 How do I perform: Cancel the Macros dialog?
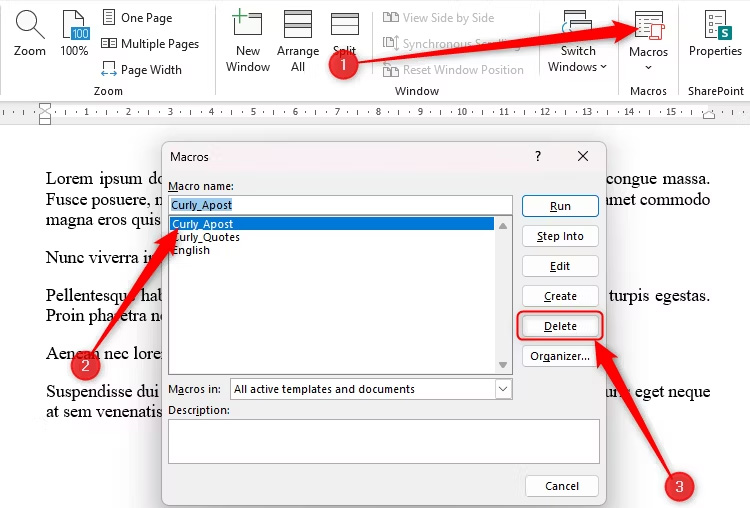pos(561,486)
